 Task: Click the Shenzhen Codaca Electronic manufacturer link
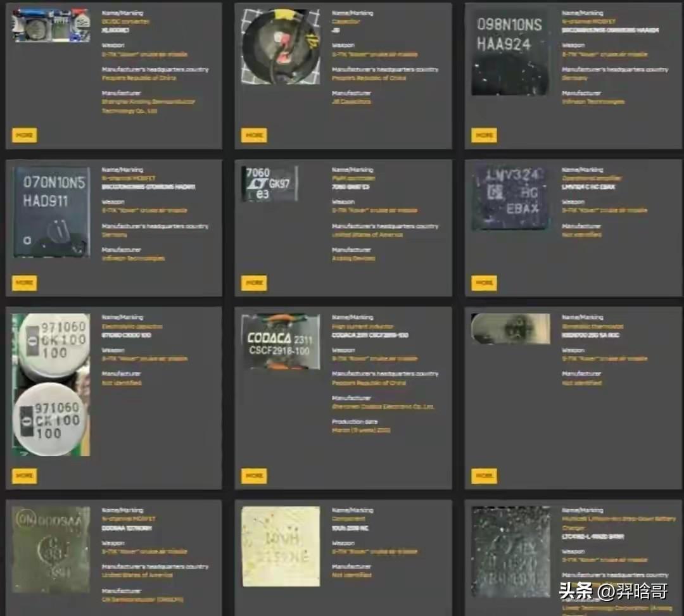383,406
